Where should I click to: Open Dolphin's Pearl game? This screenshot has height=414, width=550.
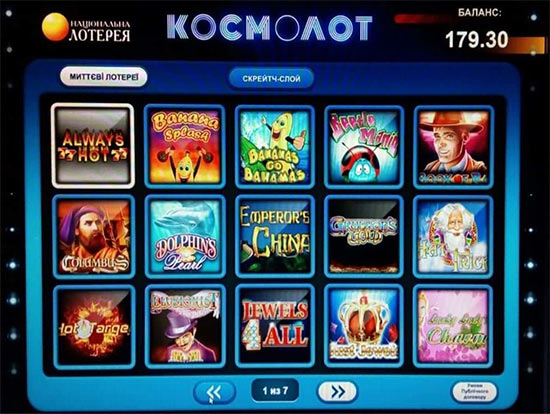click(x=185, y=236)
